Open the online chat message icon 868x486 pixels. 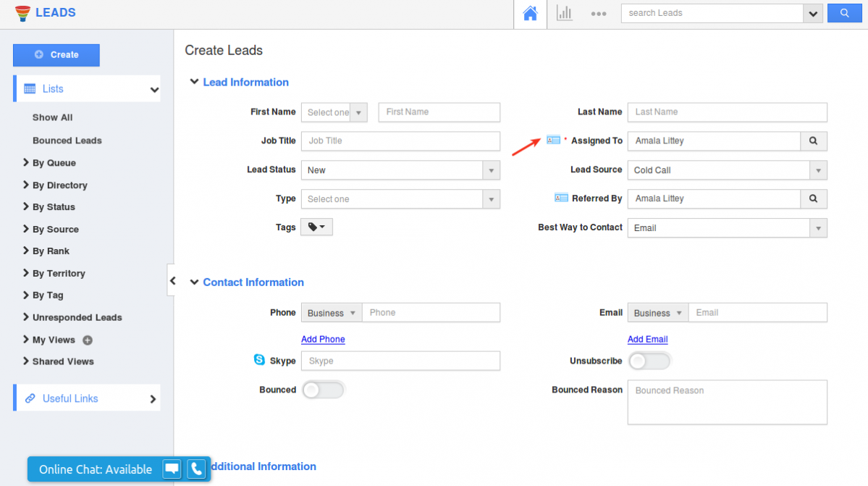[x=172, y=469]
